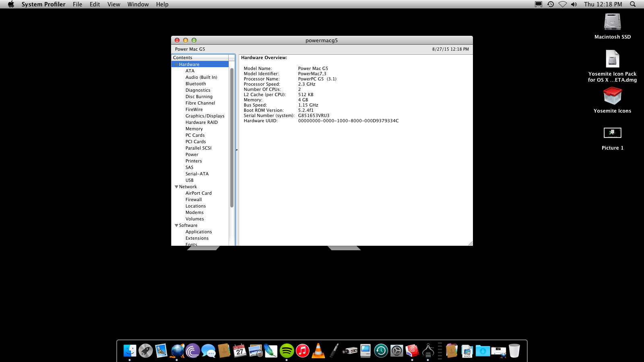Open System Preferences gear in Dock

[396, 351]
